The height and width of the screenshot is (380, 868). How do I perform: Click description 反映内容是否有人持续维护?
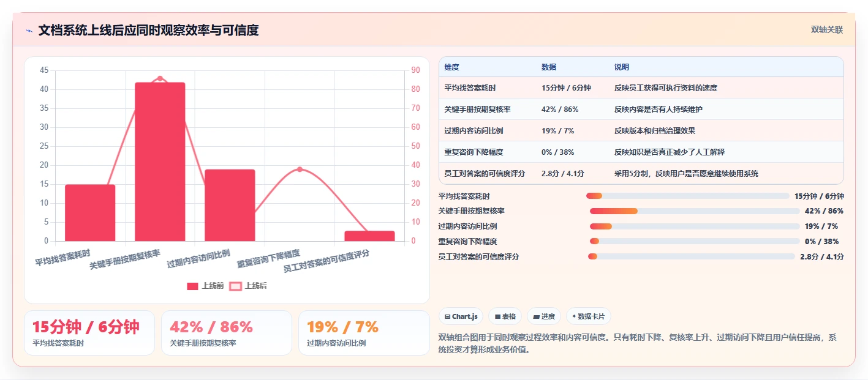(x=659, y=110)
